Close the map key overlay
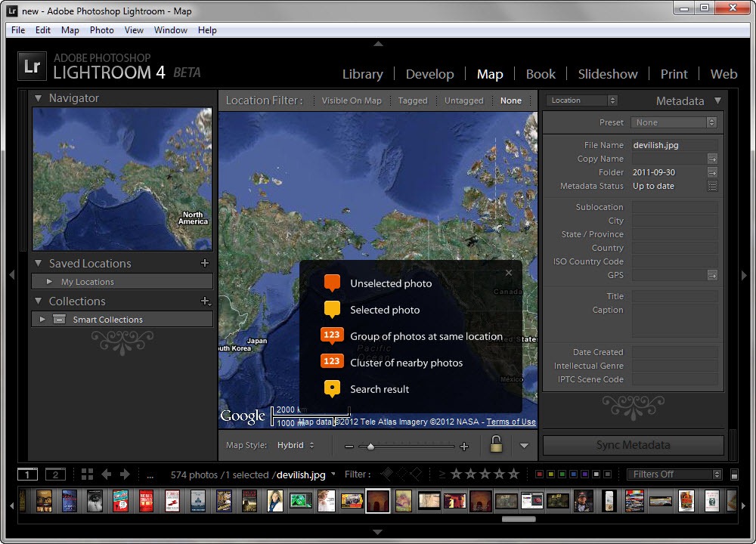 (x=509, y=273)
